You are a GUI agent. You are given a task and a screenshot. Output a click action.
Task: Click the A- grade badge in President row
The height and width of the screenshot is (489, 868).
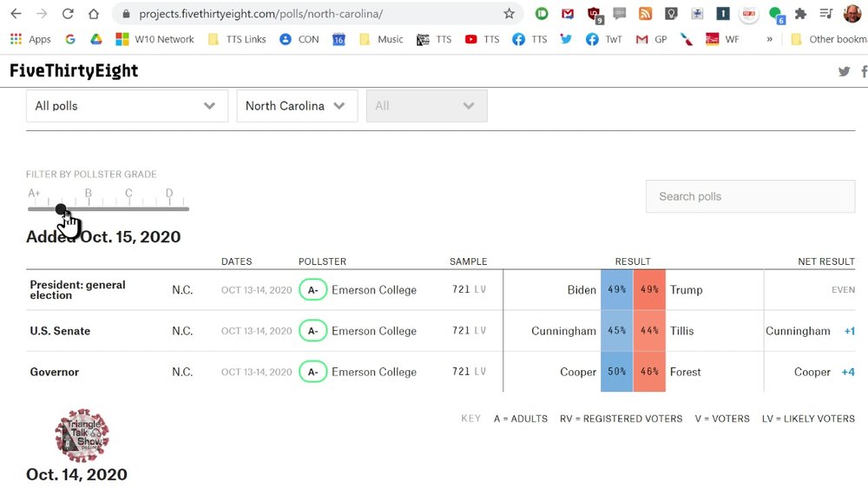pyautogui.click(x=312, y=289)
